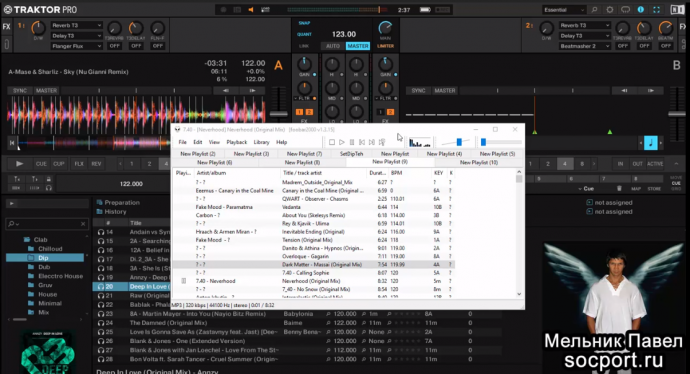Click Deck B trash delete cue icon
Viewport: 690px width, 374px height.
(619, 188)
